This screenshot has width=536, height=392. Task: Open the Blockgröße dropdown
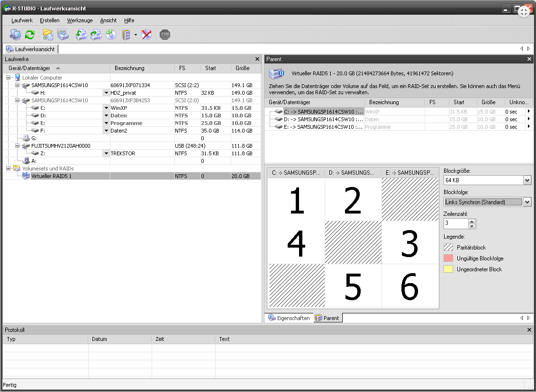tap(527, 180)
